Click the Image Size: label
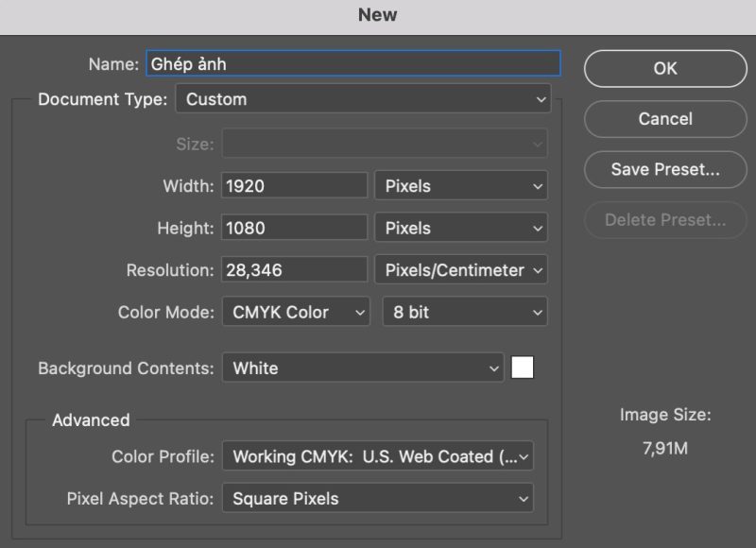 pos(665,415)
